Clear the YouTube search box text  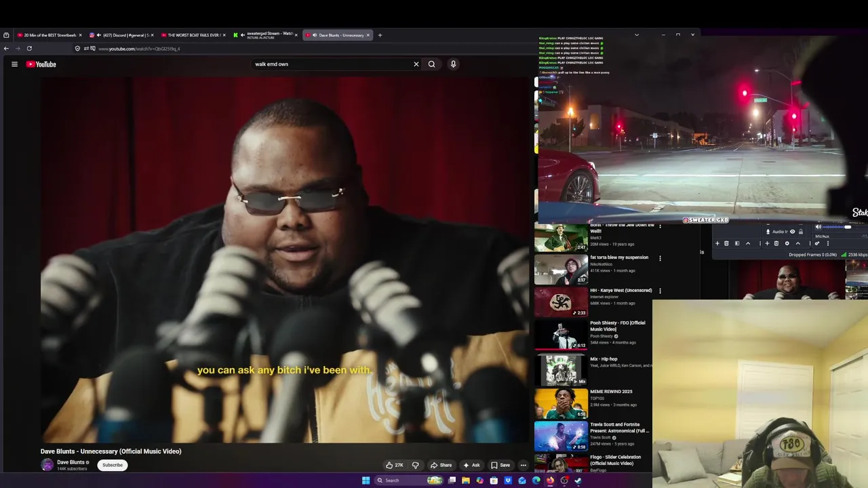coord(416,64)
